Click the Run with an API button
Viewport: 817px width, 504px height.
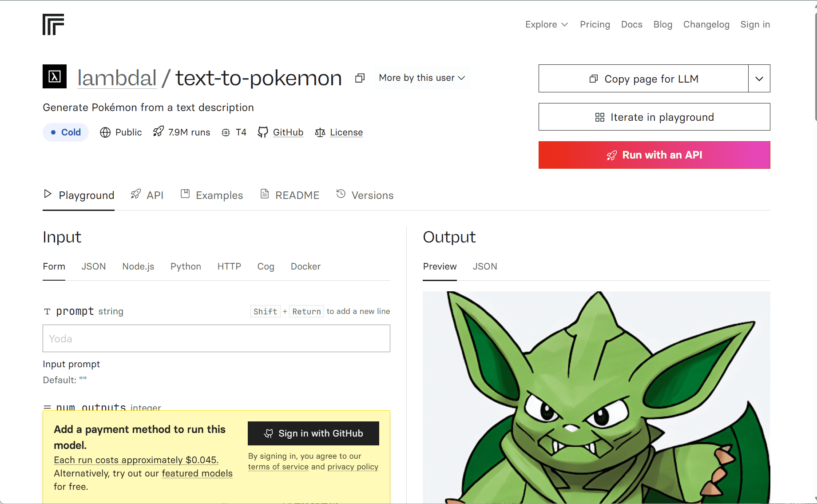[654, 155]
